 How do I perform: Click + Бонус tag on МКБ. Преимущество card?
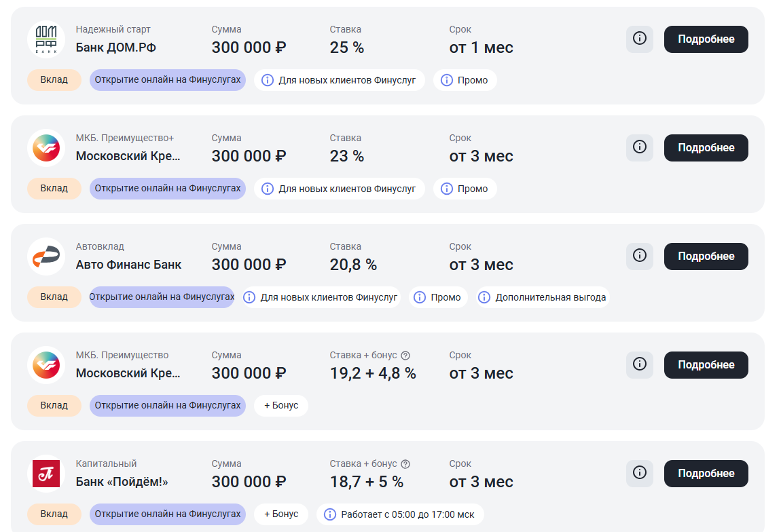point(281,406)
